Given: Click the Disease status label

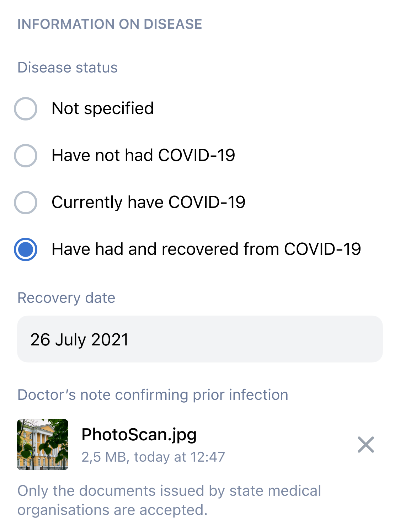Looking at the screenshot, I should pyautogui.click(x=68, y=68).
